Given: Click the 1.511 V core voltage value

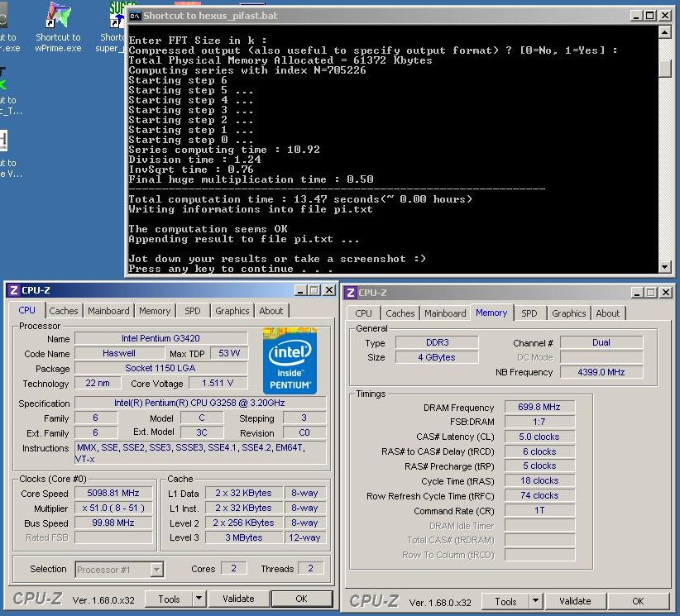Looking at the screenshot, I should (x=218, y=383).
